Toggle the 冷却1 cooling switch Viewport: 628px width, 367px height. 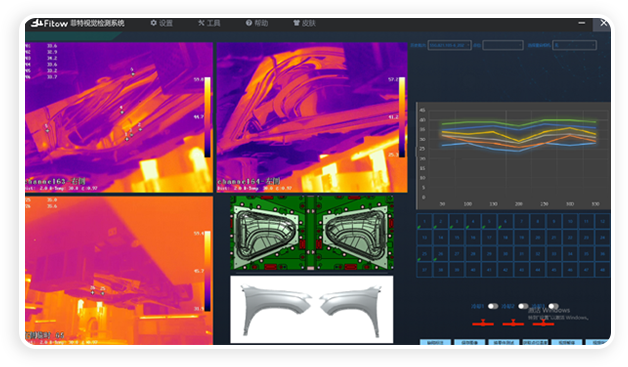click(x=493, y=306)
